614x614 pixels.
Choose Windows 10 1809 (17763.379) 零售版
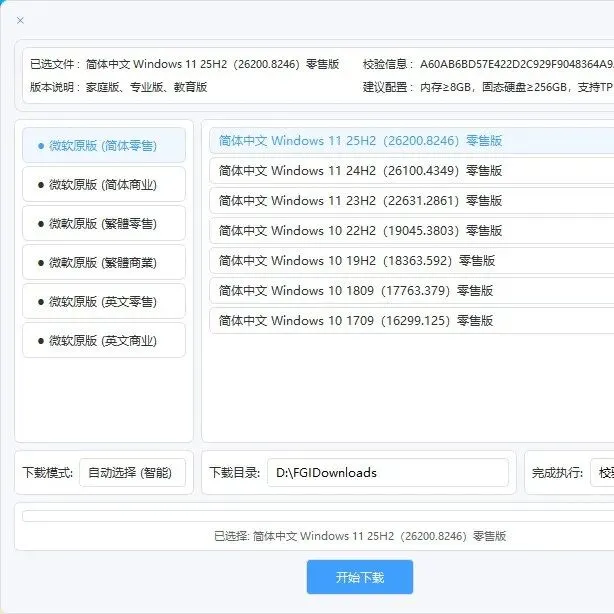click(412, 291)
